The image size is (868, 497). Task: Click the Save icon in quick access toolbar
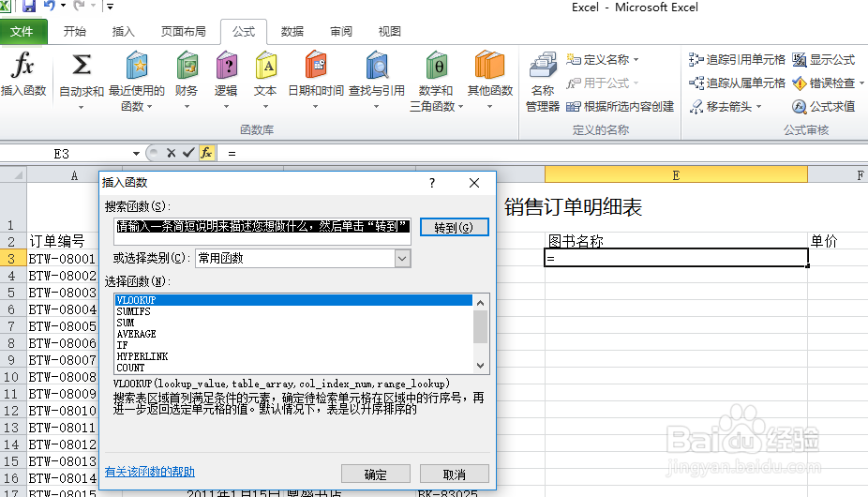[x=29, y=6]
